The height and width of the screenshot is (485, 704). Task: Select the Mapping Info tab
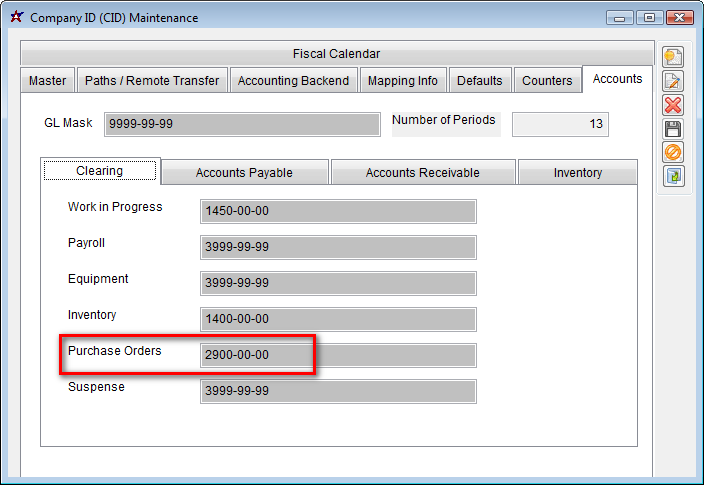click(402, 81)
